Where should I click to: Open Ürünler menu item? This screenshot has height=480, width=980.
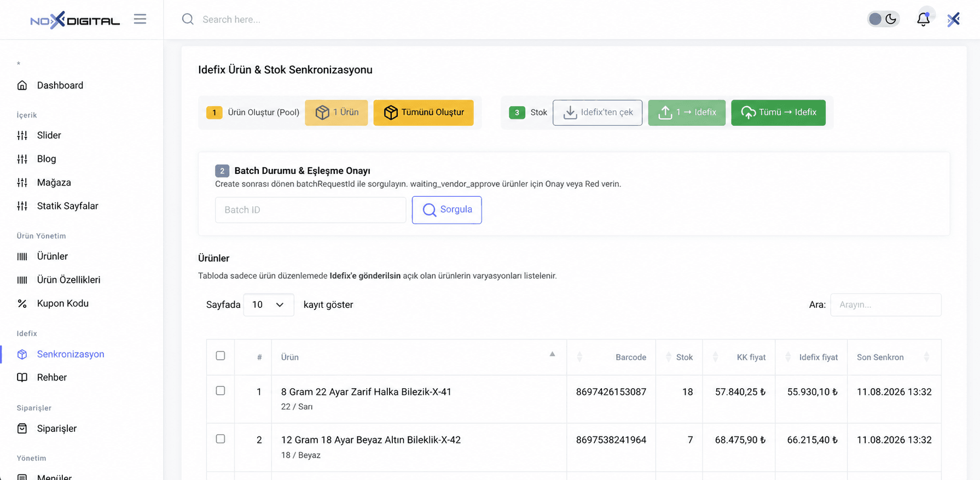(x=53, y=256)
